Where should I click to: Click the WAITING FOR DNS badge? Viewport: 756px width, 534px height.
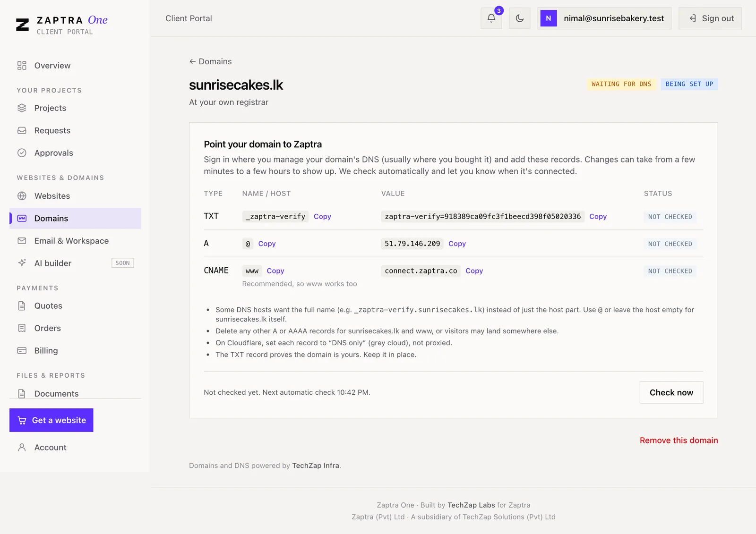[621, 84]
